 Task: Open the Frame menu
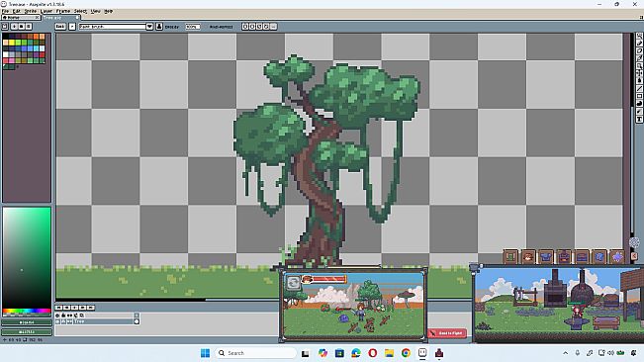(63, 11)
